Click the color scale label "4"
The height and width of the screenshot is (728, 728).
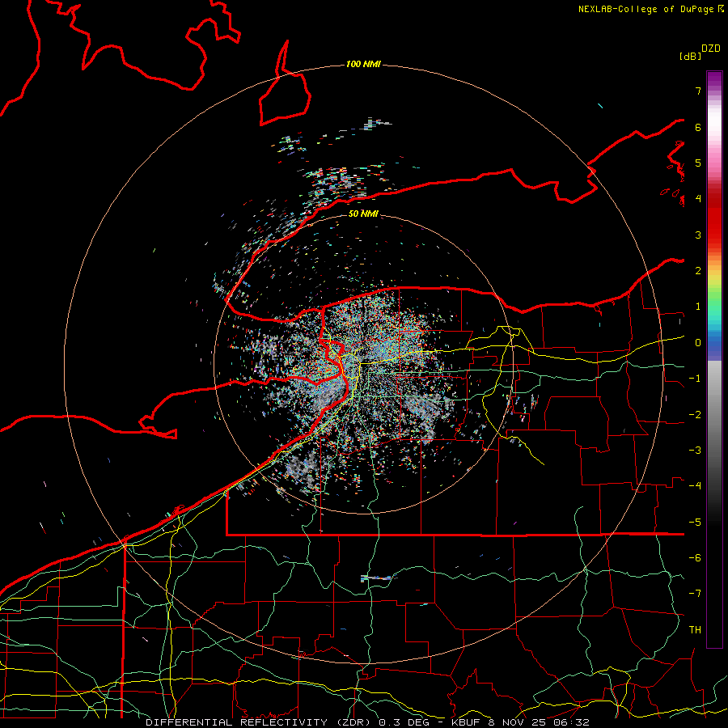point(698,199)
